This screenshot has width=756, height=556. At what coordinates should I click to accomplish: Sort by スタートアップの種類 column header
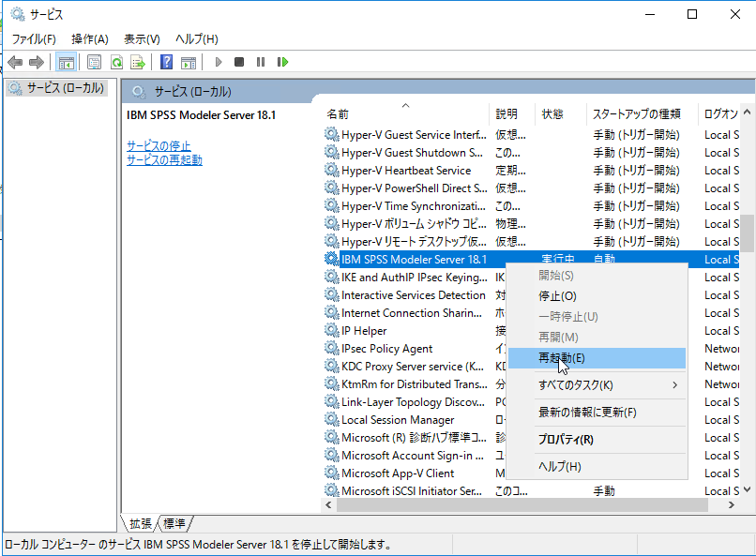coord(643,114)
